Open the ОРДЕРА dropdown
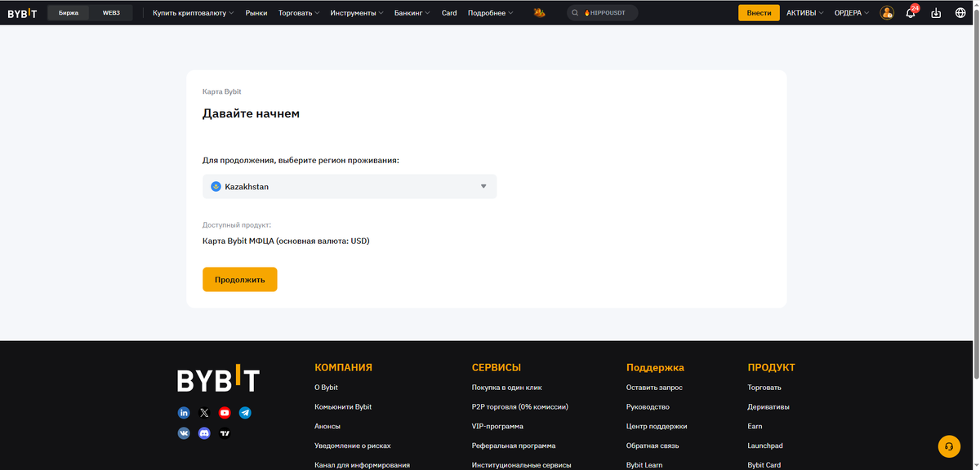This screenshot has width=980, height=470. point(852,13)
